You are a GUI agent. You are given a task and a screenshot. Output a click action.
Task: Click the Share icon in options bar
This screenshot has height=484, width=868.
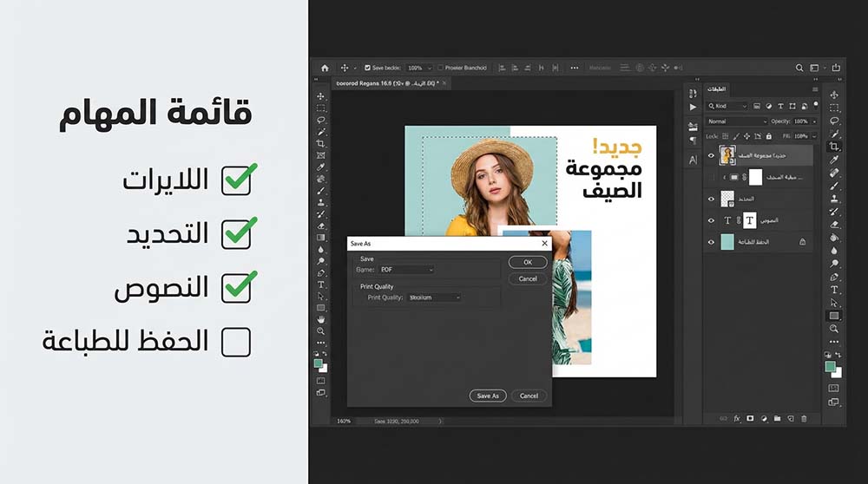(836, 68)
